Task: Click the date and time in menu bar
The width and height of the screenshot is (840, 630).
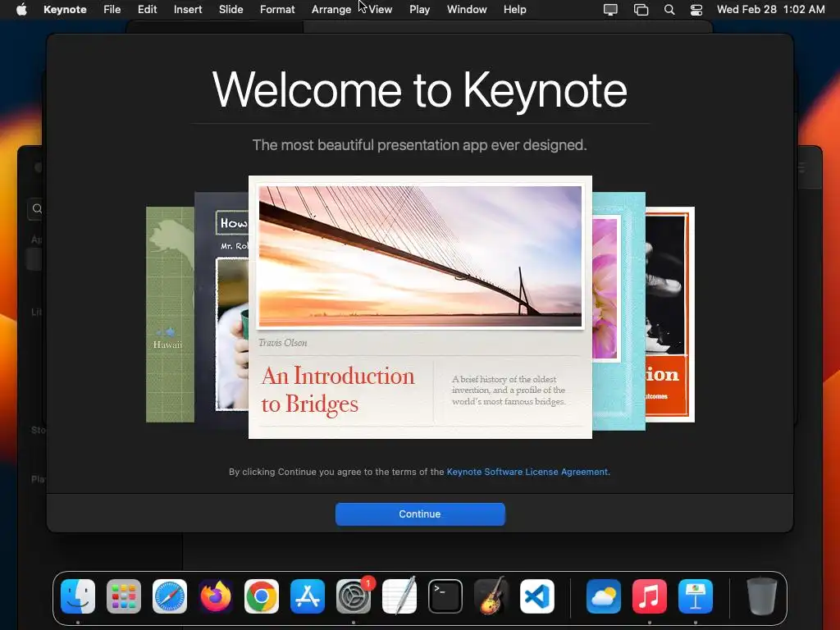Action: (x=771, y=10)
